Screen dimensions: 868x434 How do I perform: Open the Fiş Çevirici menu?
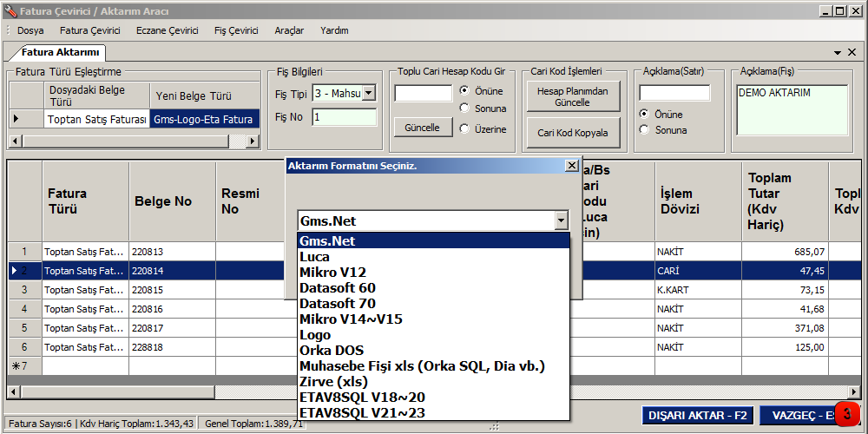coord(236,30)
